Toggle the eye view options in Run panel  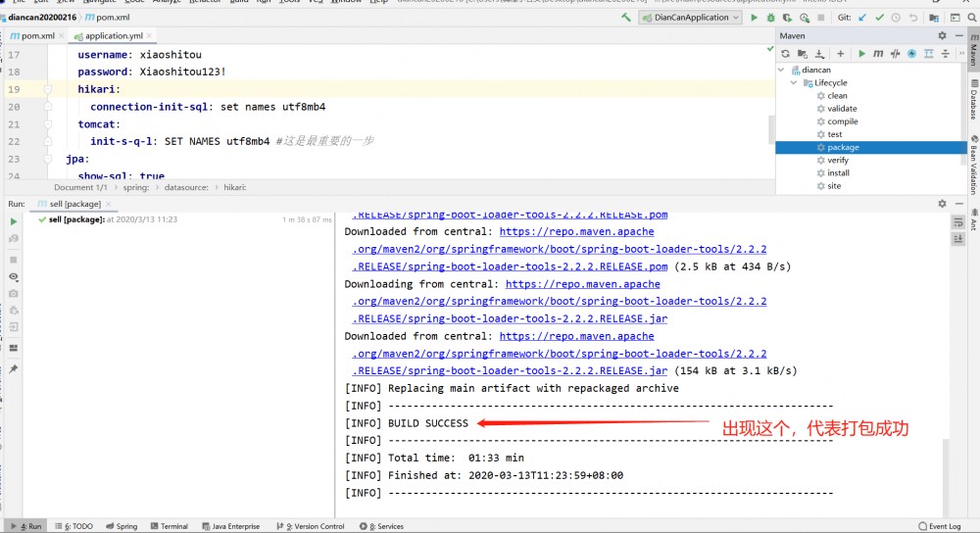(x=14, y=277)
